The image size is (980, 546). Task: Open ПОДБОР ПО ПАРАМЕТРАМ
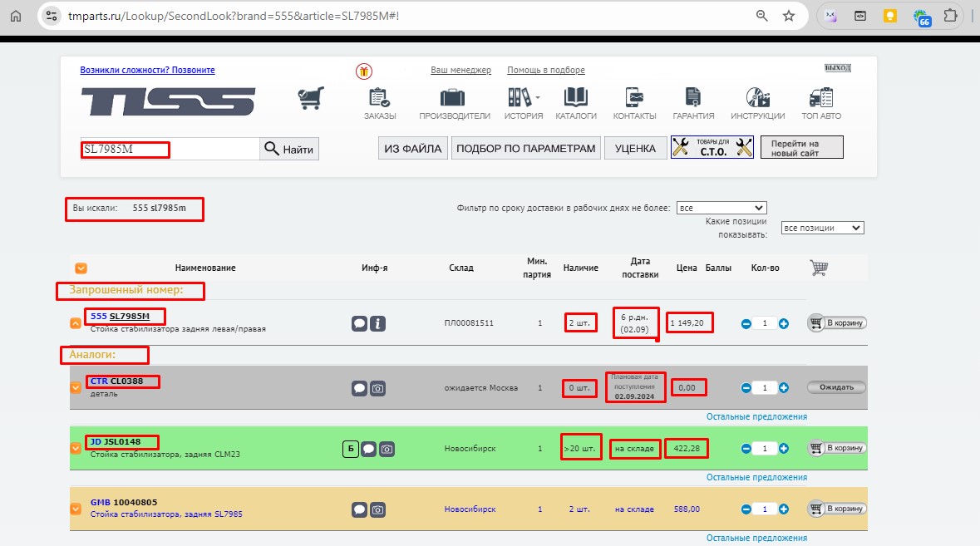(525, 148)
